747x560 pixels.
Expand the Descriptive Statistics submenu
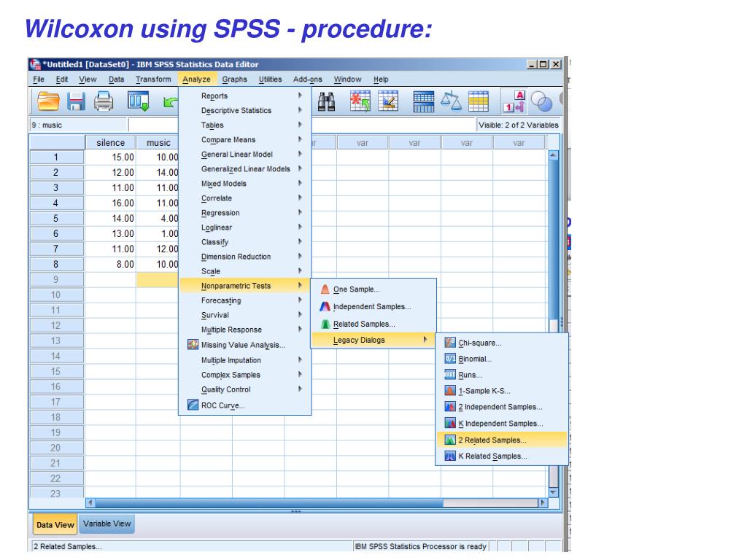coord(245,111)
